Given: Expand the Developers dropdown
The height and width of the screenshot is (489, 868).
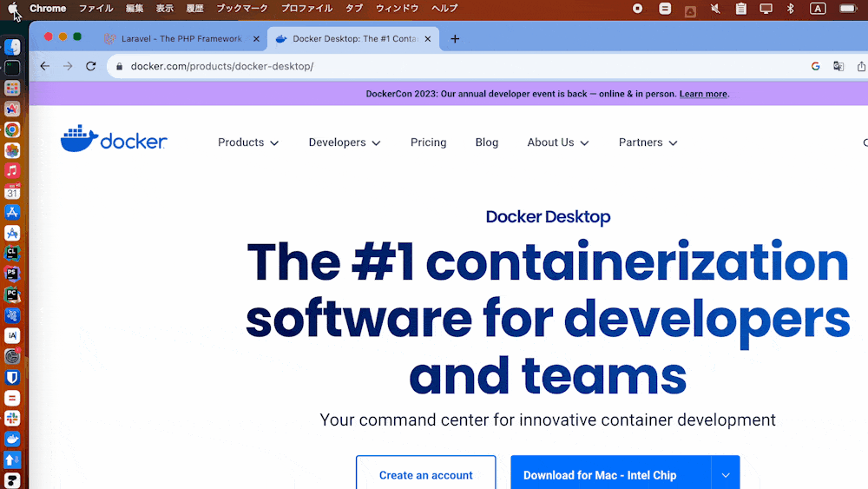Looking at the screenshot, I should [x=345, y=142].
